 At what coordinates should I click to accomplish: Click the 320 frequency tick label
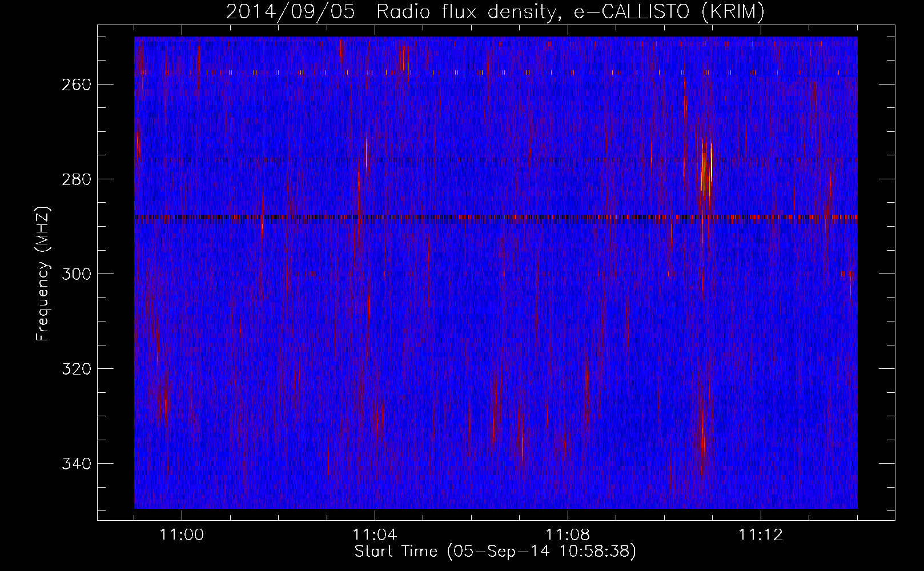(77, 369)
